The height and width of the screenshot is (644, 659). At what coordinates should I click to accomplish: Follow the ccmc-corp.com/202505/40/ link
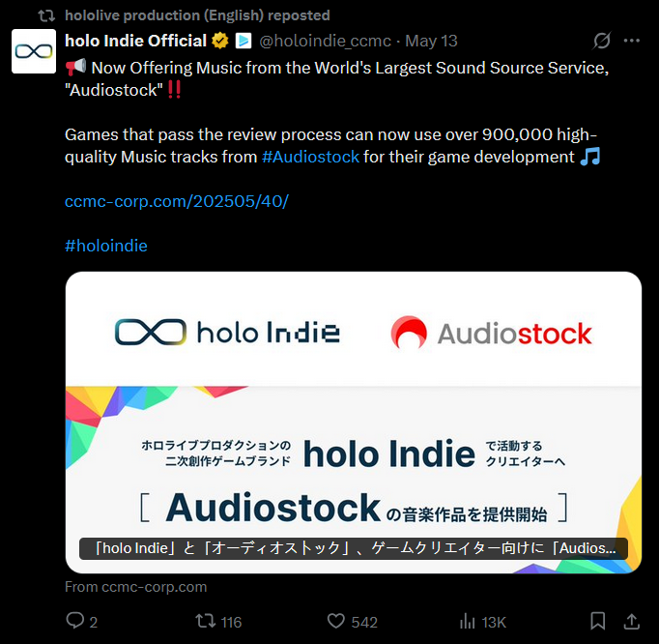pyautogui.click(x=177, y=201)
